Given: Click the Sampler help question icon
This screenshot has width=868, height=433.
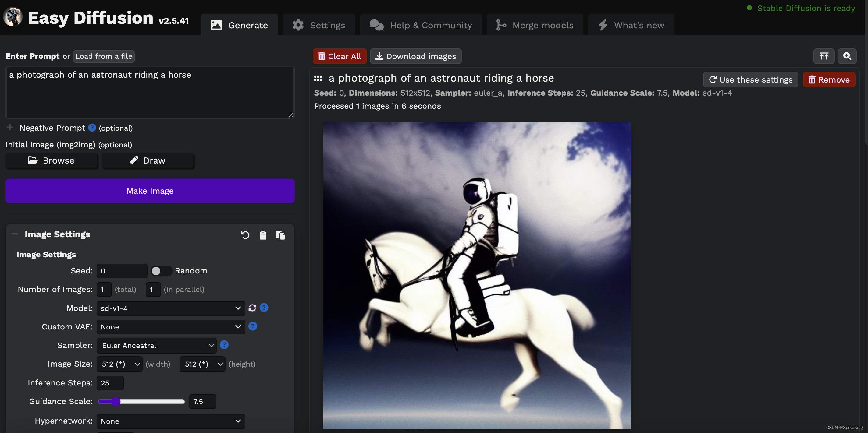Looking at the screenshot, I should [x=224, y=345].
